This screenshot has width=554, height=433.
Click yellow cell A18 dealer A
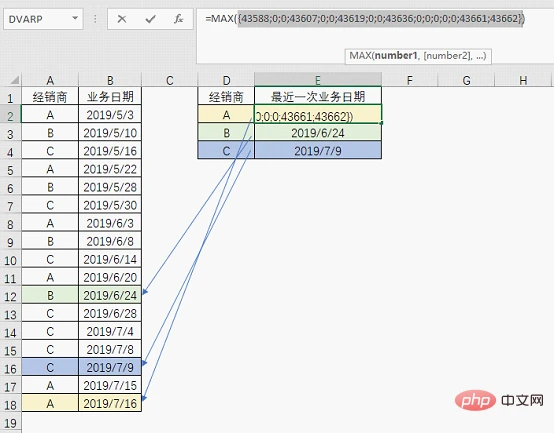point(50,403)
